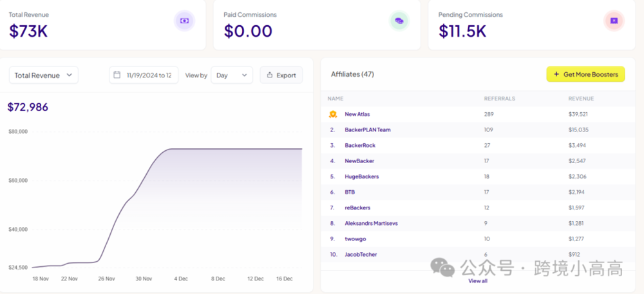The height and width of the screenshot is (294, 644).
Task: Click the date range input field
Action: click(144, 75)
